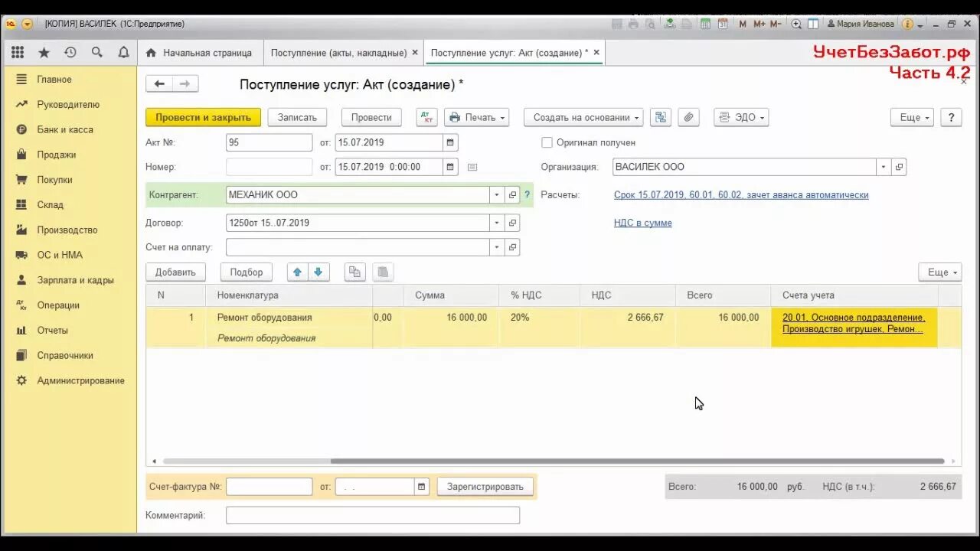Image resolution: width=980 pixels, height=551 pixels.
Task: Click the small list icon after Номер date
Action: [x=472, y=167]
